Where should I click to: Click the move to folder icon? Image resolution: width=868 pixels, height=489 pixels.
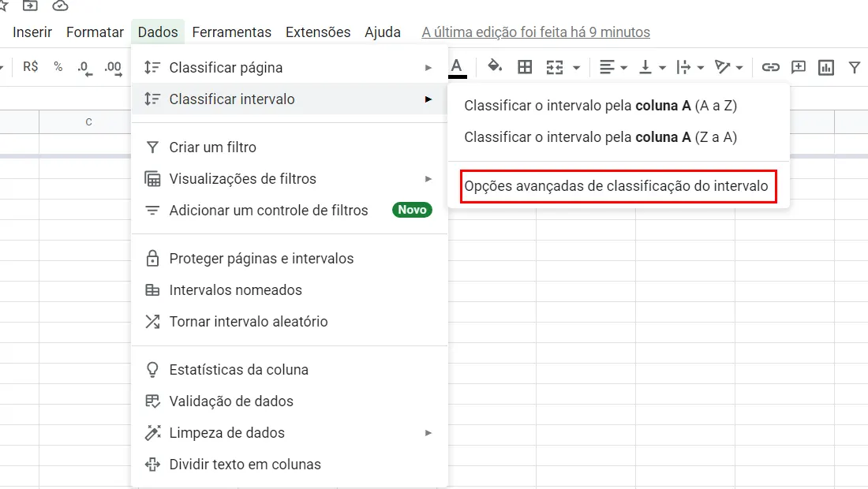click(x=30, y=6)
